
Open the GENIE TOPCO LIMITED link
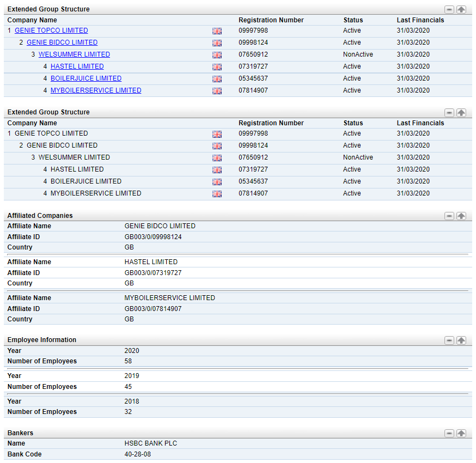click(x=51, y=31)
